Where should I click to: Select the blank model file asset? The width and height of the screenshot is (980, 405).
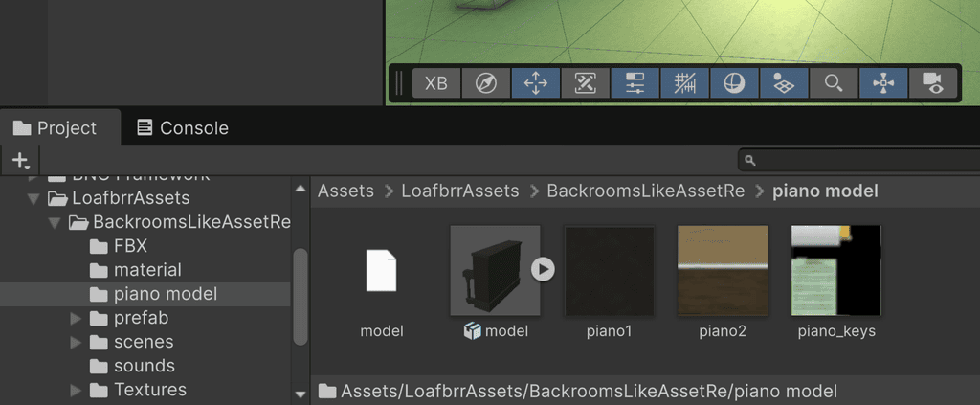[x=381, y=271]
